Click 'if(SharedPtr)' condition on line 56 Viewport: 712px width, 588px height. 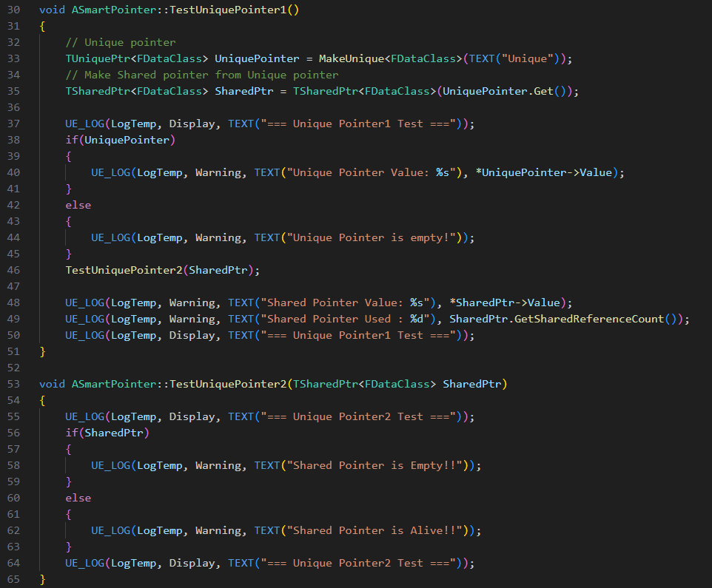pos(107,433)
